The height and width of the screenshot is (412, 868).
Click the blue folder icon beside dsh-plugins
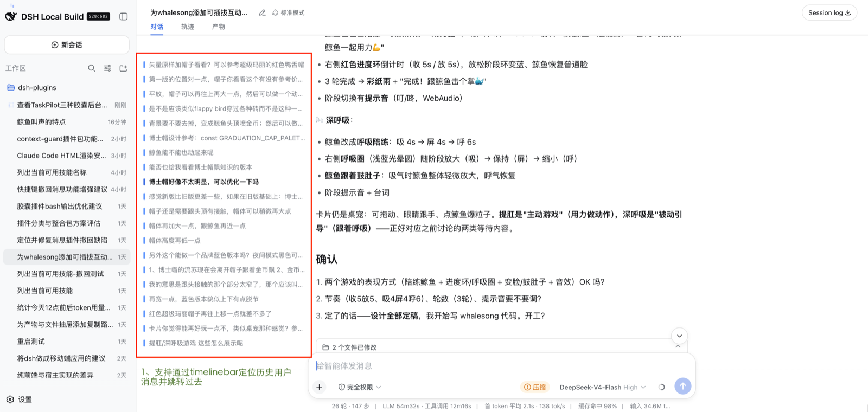click(11, 88)
